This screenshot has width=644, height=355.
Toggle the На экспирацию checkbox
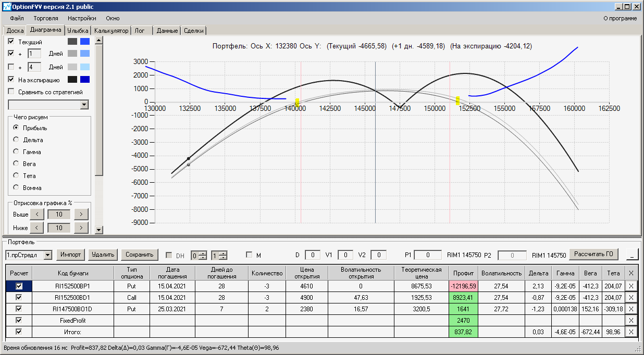11,80
